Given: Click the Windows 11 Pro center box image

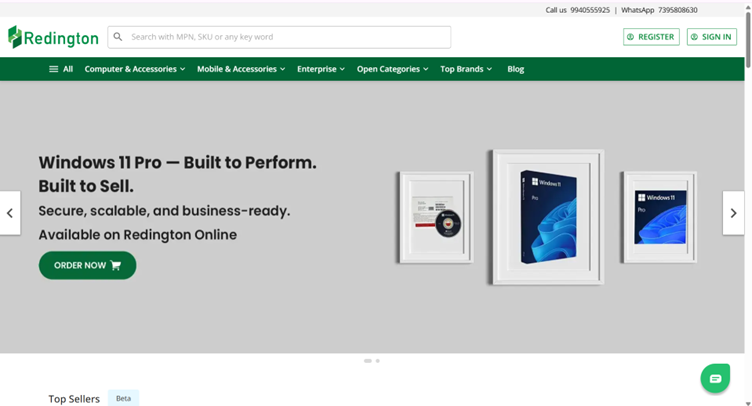Looking at the screenshot, I should tap(548, 217).
